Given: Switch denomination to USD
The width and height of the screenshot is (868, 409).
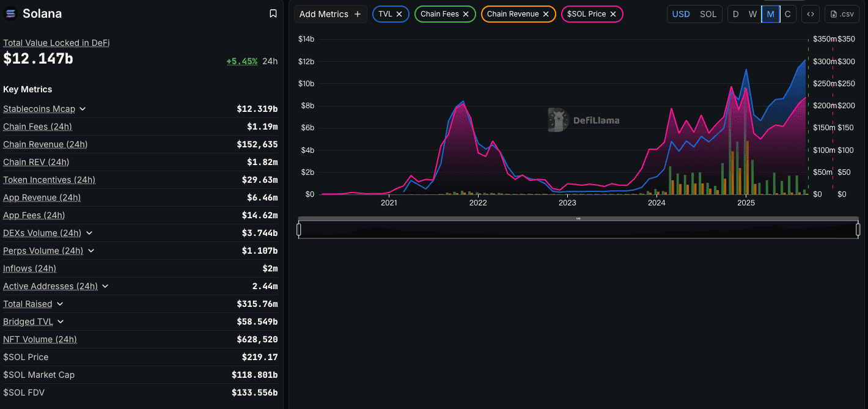Looking at the screenshot, I should [x=681, y=14].
